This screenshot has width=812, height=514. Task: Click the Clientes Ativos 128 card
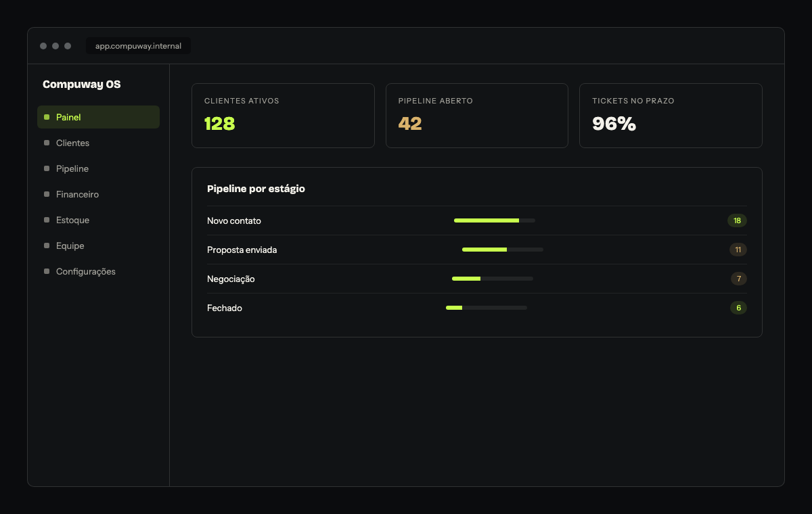283,116
